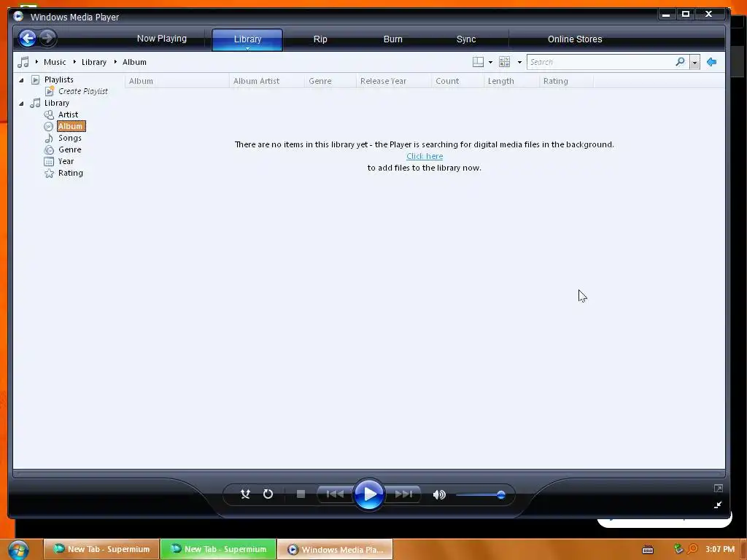747x560 pixels.
Task: Open the View Options icon
Action: (x=505, y=62)
